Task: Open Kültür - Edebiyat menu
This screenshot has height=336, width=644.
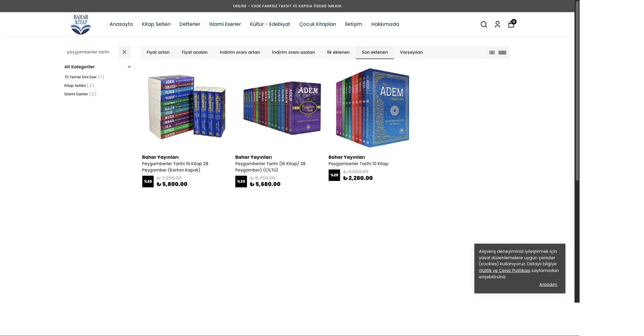Action: coord(270,24)
